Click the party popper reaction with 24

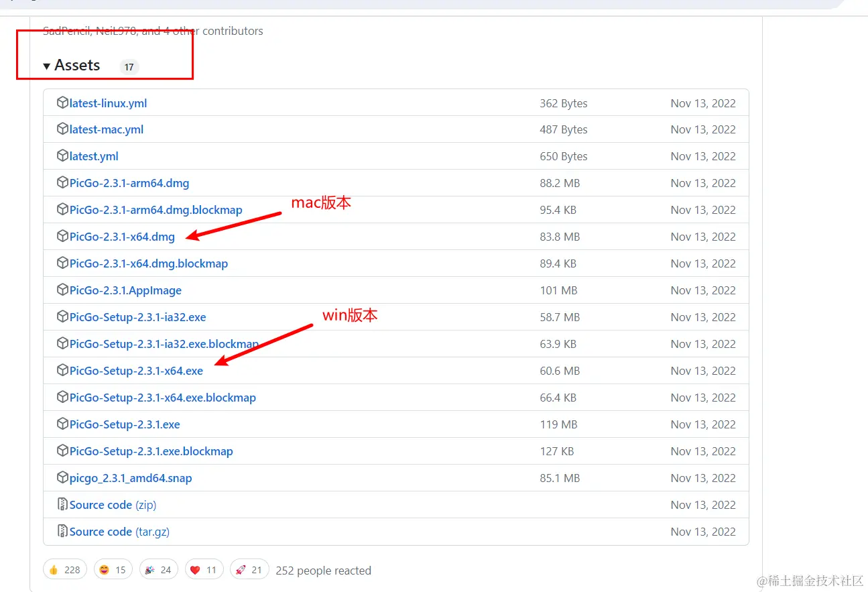159,570
